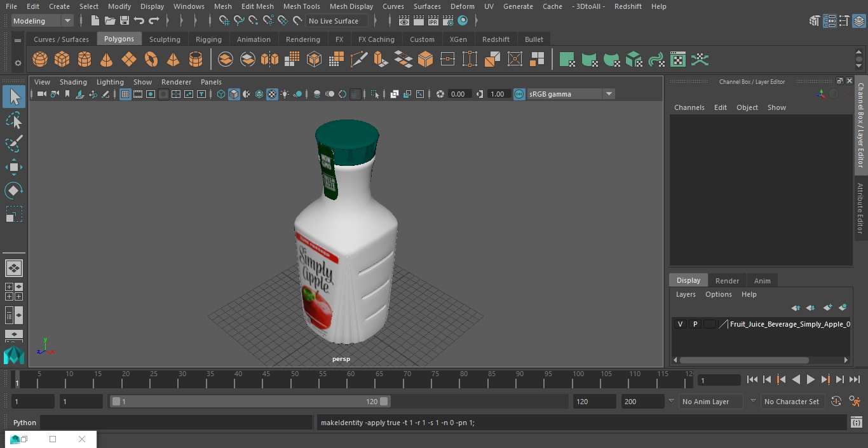Open the viewport Shading menu
This screenshot has height=448, width=868.
[x=73, y=82]
